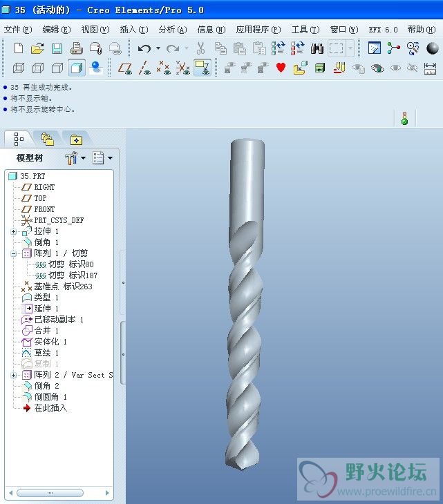This screenshot has height=504, width=443.
Task: Select the Wireframe display icon
Action: click(x=19, y=68)
